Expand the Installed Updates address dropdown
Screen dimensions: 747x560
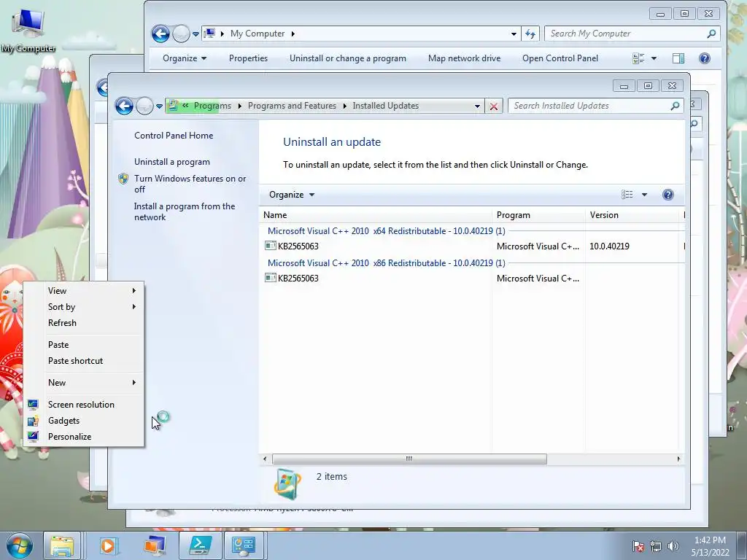[x=477, y=106]
